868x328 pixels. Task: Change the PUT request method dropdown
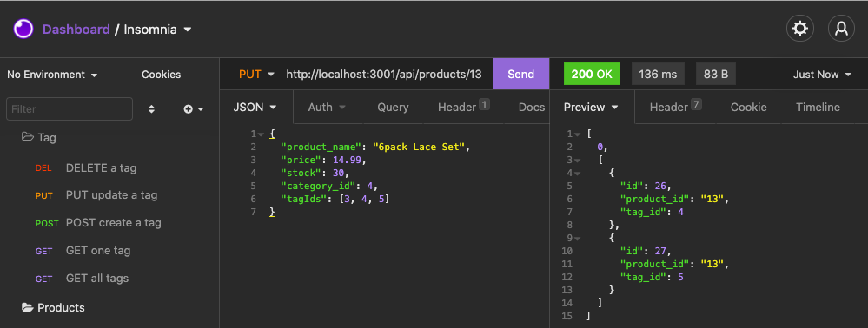coord(256,74)
